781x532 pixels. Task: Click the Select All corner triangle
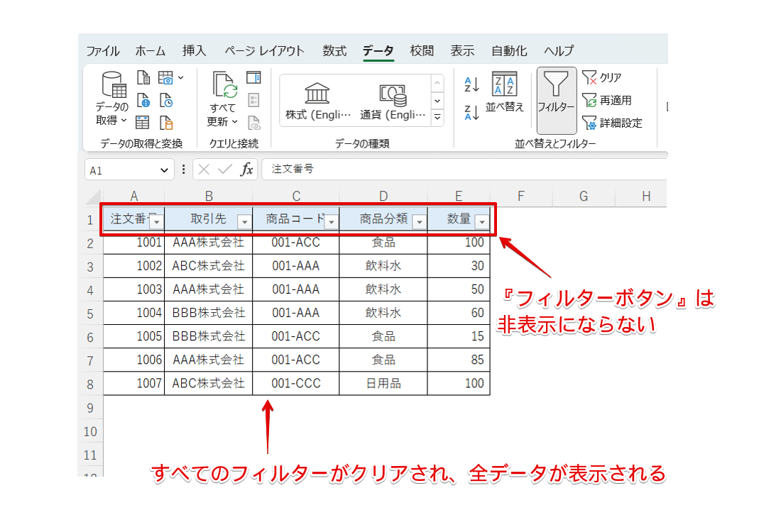94,198
